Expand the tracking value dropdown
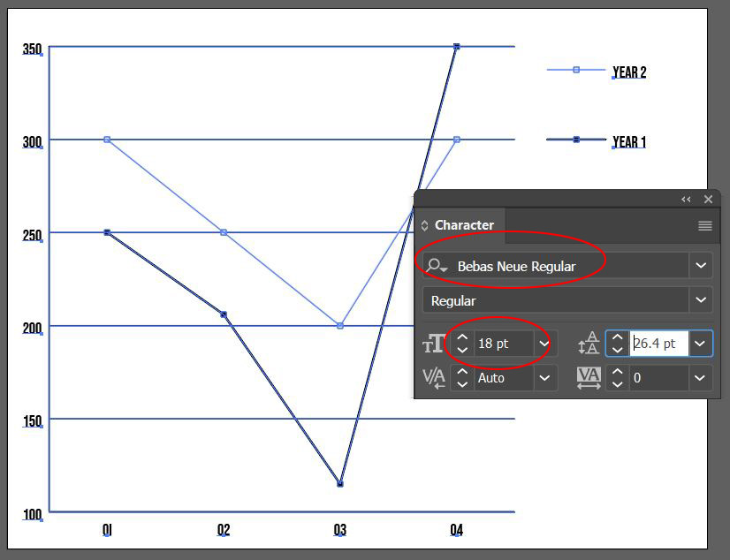Image resolution: width=730 pixels, height=560 pixels. [700, 378]
